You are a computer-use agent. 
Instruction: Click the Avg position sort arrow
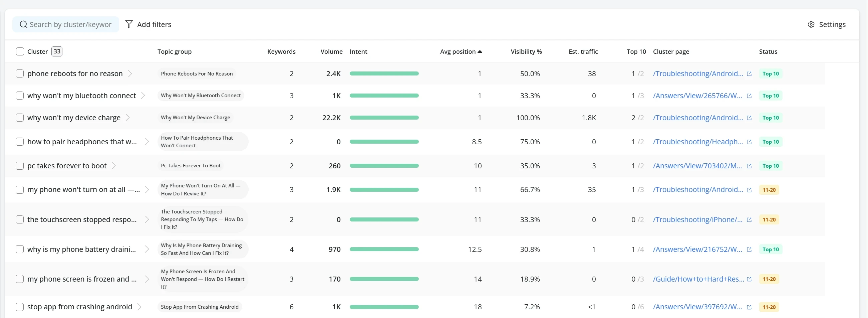(x=480, y=51)
